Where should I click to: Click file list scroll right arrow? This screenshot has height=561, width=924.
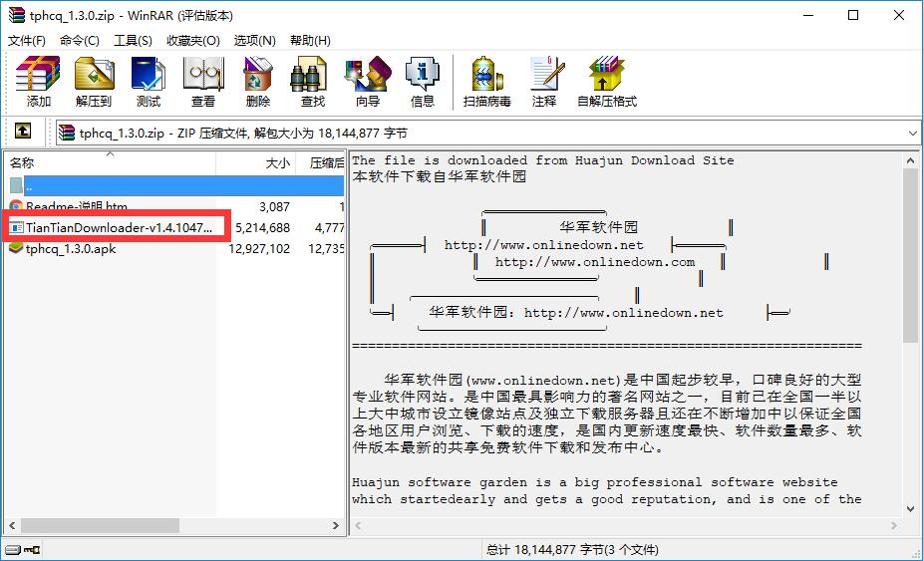pos(336,525)
